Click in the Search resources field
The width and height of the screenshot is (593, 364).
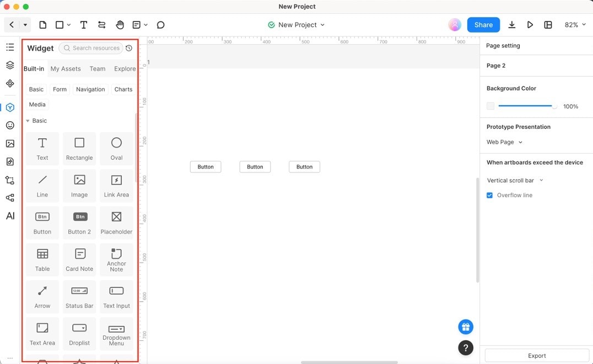point(91,48)
